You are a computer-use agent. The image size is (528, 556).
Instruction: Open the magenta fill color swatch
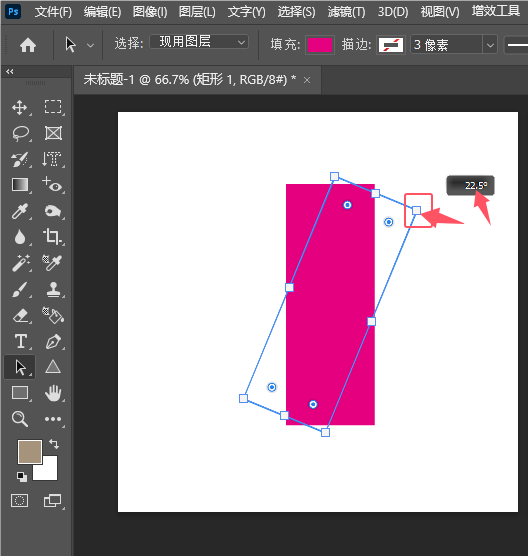pyautogui.click(x=320, y=45)
